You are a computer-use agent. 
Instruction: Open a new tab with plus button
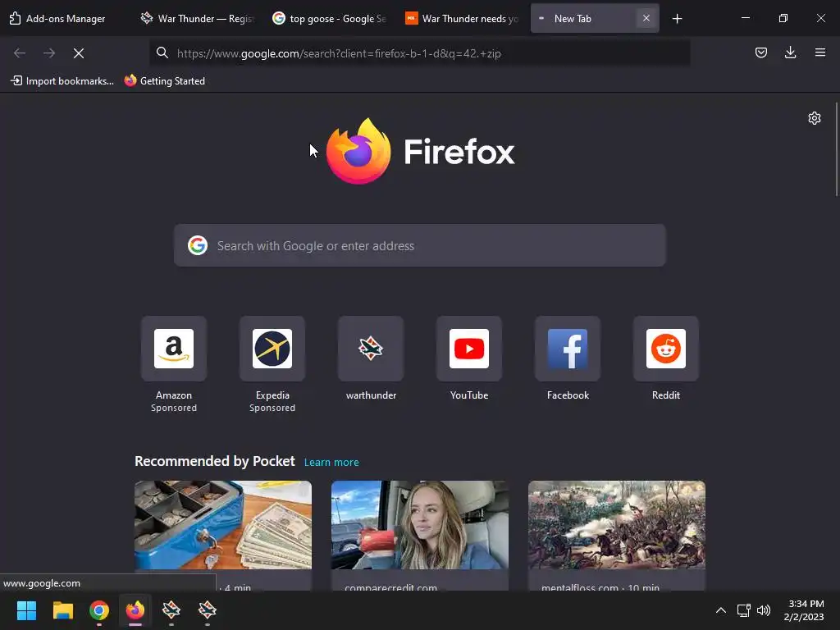pyautogui.click(x=677, y=19)
